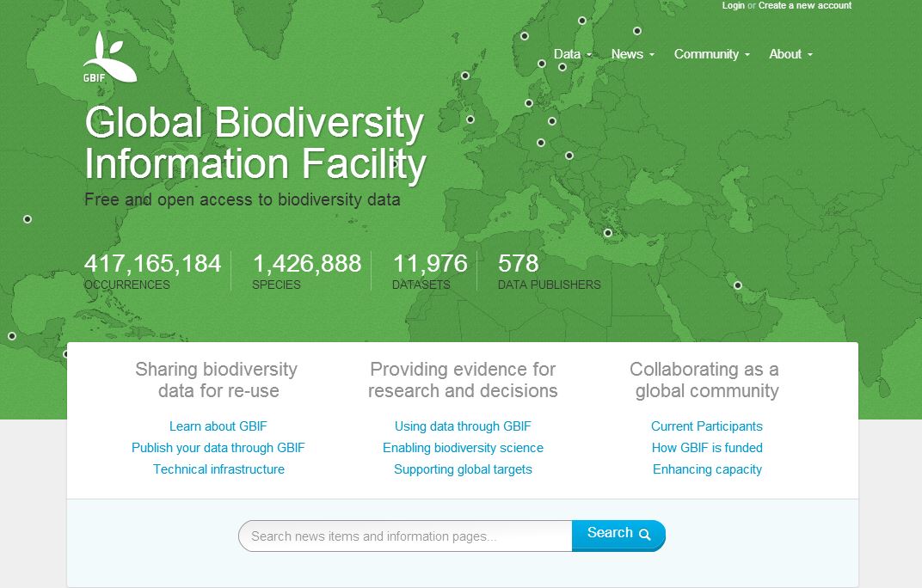Screen dimensions: 922x588
Task: Open How GBIF is funded link
Action: point(707,448)
